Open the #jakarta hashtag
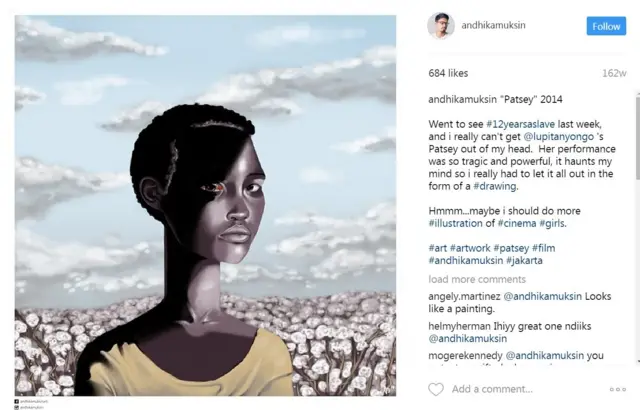 [524, 261]
